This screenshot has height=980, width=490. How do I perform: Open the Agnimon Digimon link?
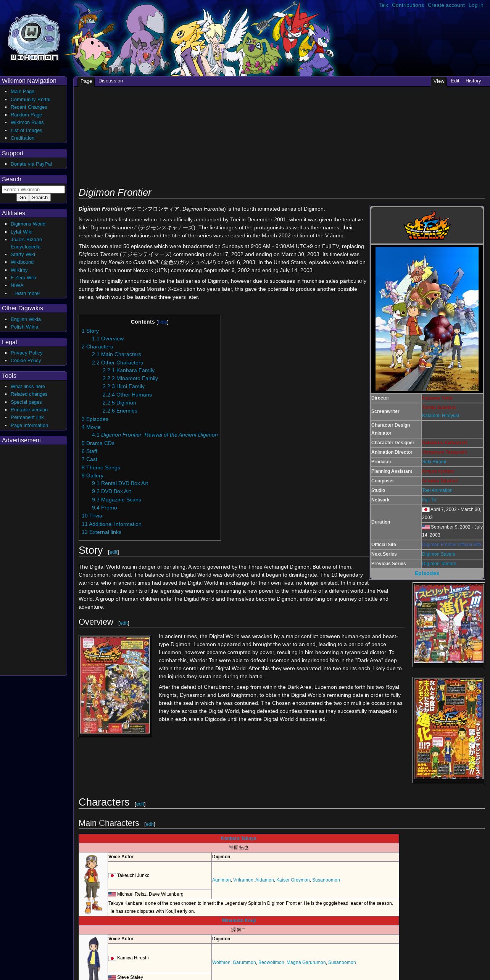(221, 880)
